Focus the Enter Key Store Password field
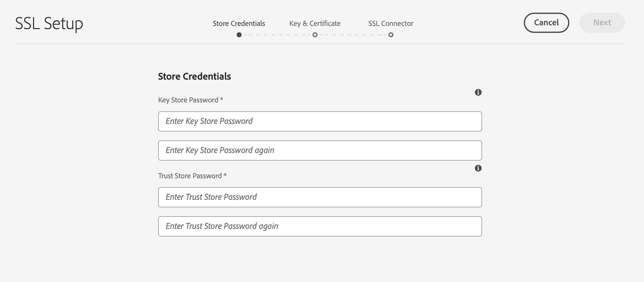Viewport: 644px width, 282px height. click(320, 121)
